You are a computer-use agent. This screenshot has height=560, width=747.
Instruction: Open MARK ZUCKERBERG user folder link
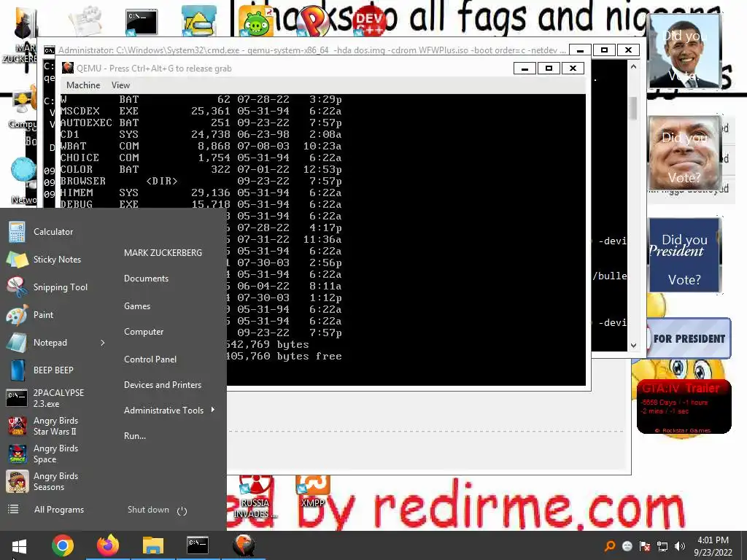[163, 253]
